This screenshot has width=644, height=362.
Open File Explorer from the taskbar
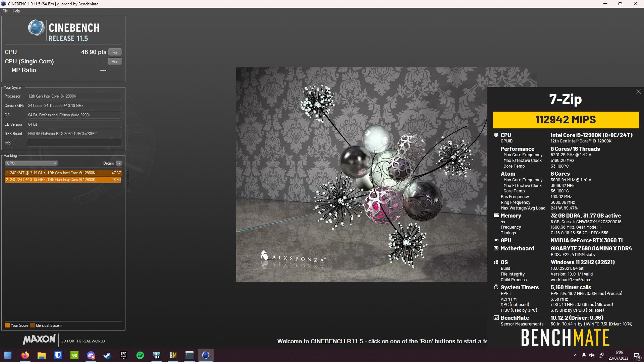[x=42, y=355]
